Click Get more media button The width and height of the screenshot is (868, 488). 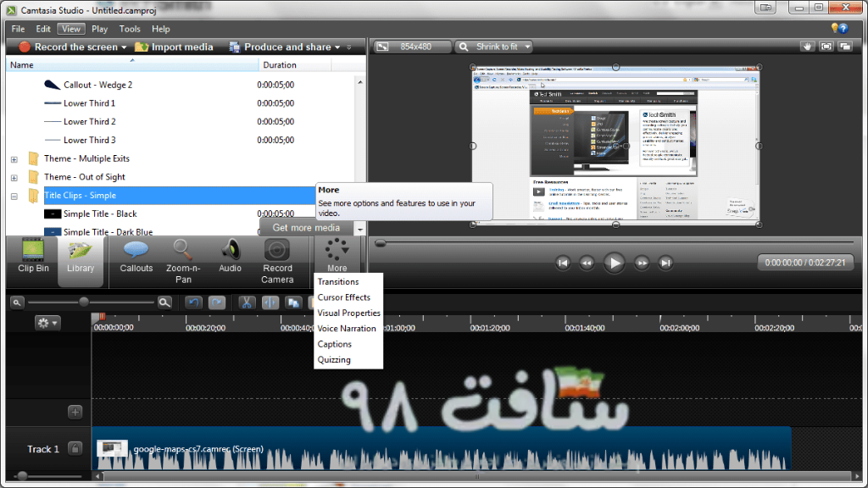[306, 227]
